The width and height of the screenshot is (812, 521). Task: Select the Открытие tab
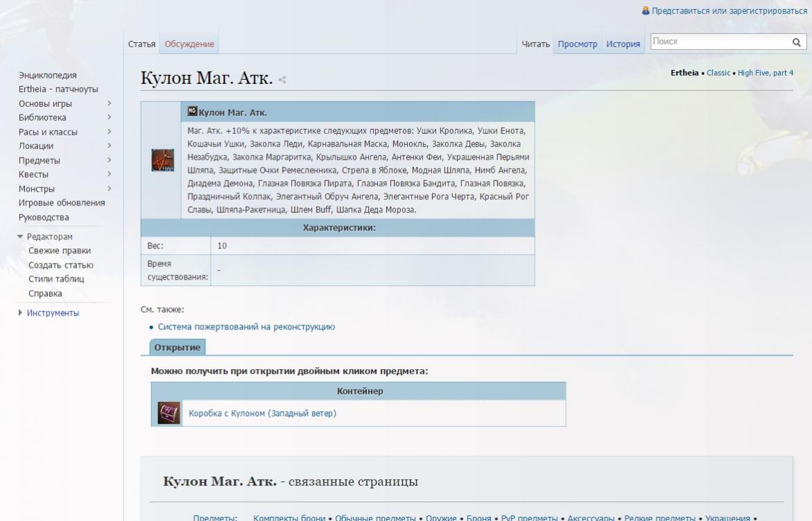click(178, 348)
